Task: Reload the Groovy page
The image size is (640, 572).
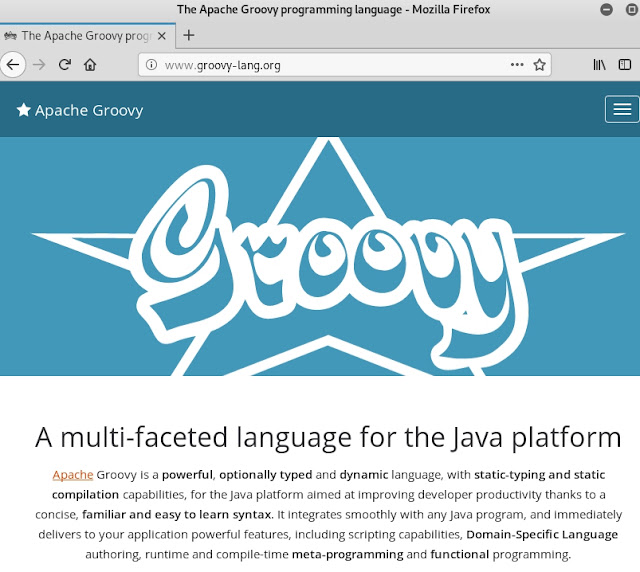Action: tap(64, 65)
